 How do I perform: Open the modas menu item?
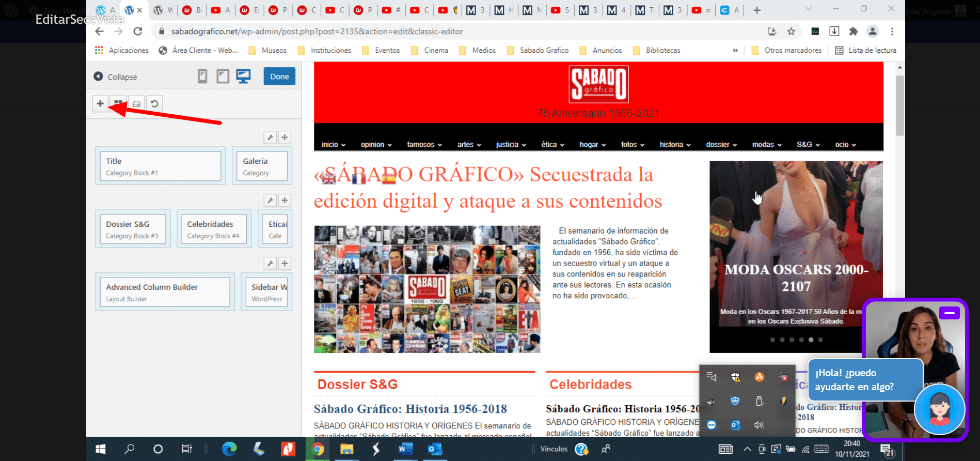click(x=767, y=145)
